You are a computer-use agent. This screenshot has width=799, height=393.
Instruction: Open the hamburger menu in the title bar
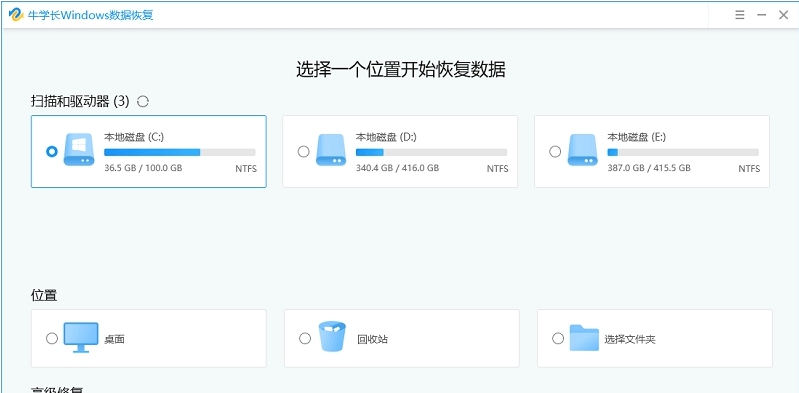tap(740, 15)
